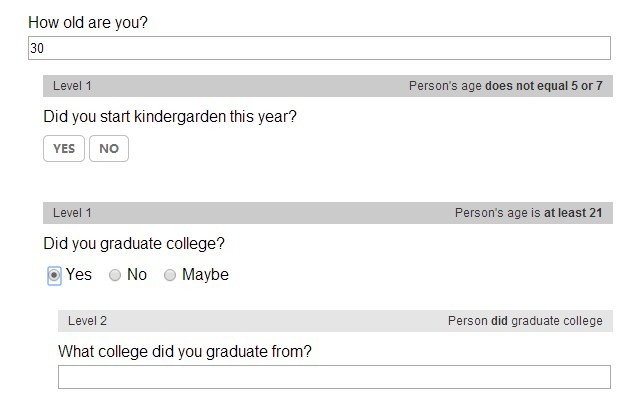
Task: Click the Level 1 label above kindergarten question
Action: click(x=72, y=86)
